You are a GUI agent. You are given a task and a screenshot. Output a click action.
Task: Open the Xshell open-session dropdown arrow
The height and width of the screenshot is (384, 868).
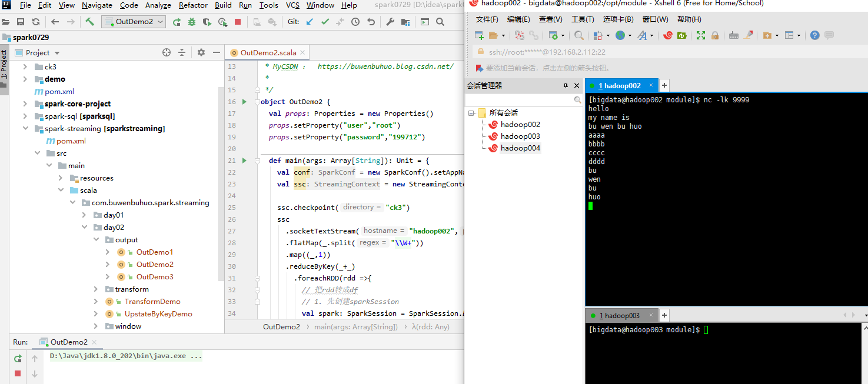503,35
